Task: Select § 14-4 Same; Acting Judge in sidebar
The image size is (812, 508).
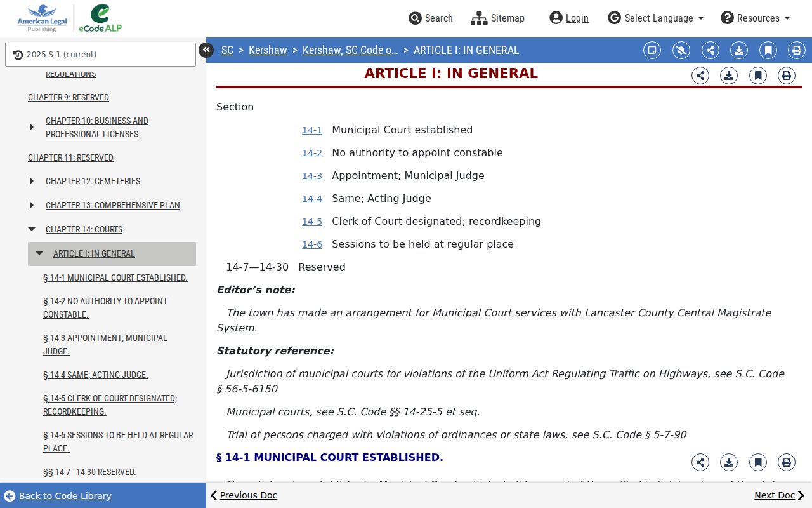Action: point(96,375)
